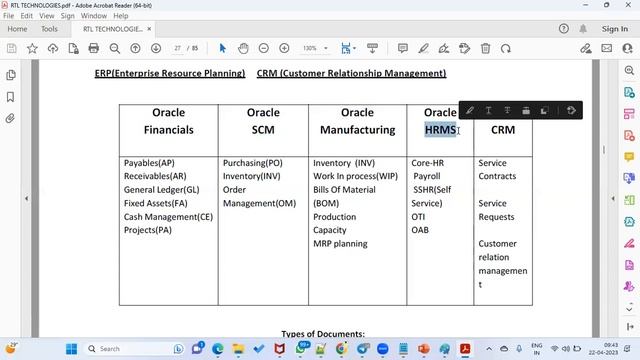The height and width of the screenshot is (360, 640).
Task: Add a comment sticky note
Action: tap(403, 49)
